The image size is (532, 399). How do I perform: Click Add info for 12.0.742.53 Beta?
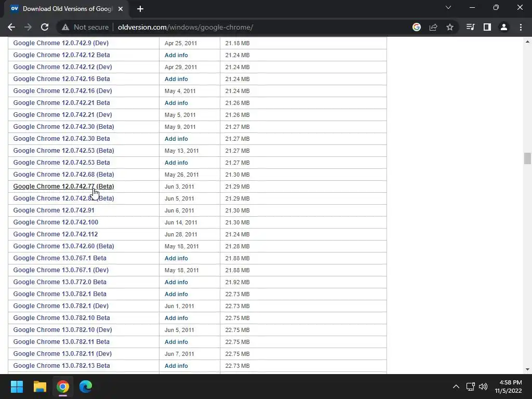[x=176, y=163]
